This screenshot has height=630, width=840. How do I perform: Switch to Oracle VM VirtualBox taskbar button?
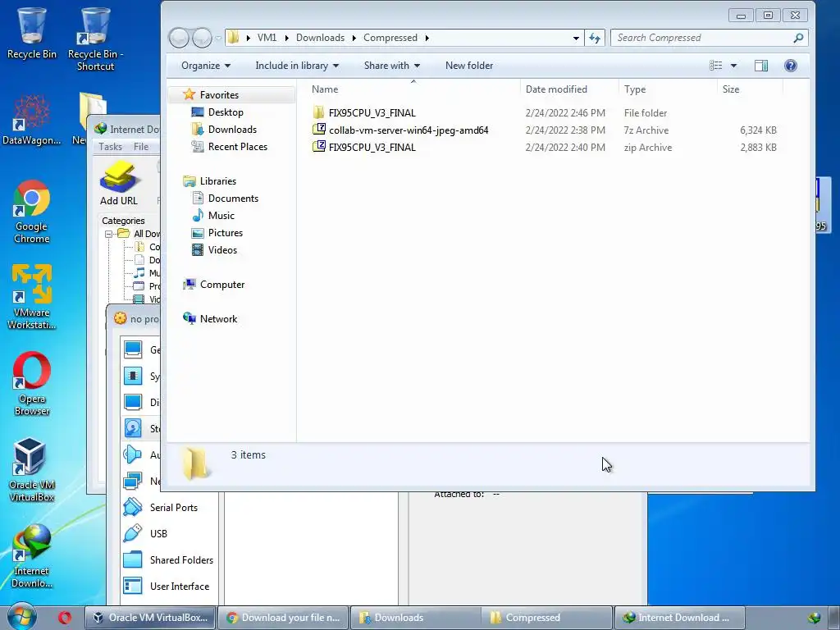(151, 618)
